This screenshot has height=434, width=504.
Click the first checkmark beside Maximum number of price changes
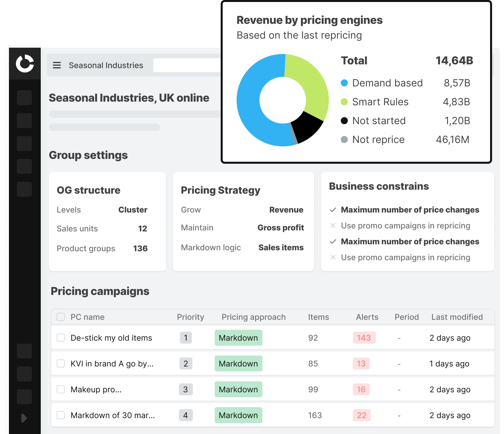333,210
